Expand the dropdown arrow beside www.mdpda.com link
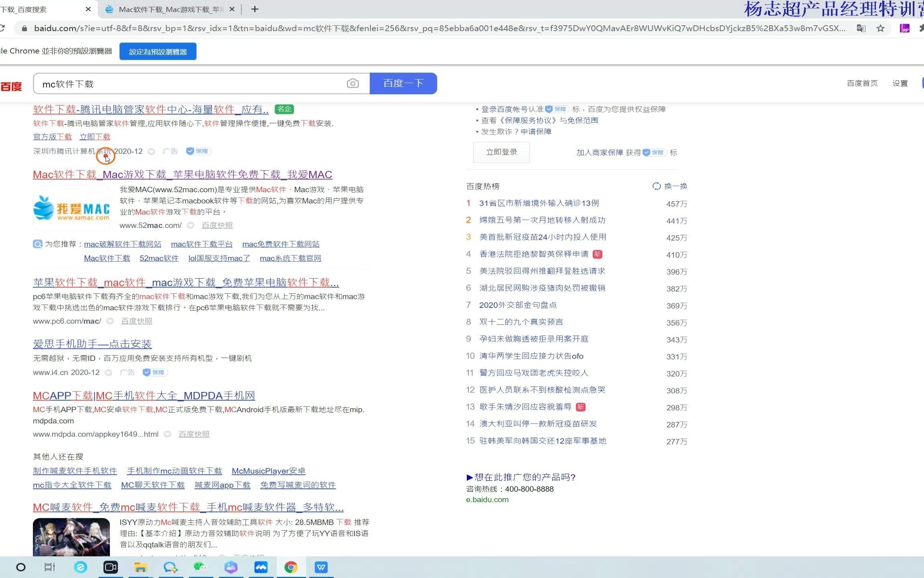This screenshot has height=578, width=924. (x=168, y=434)
